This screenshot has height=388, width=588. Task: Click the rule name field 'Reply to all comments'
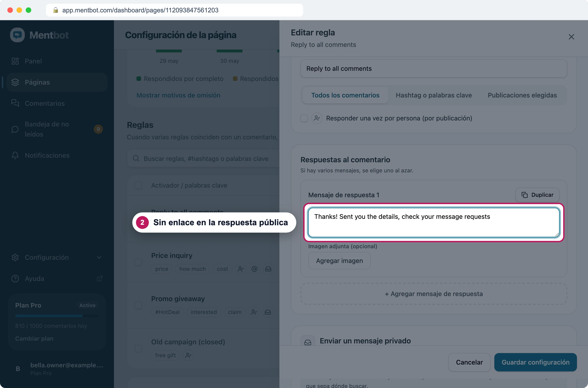tap(434, 68)
